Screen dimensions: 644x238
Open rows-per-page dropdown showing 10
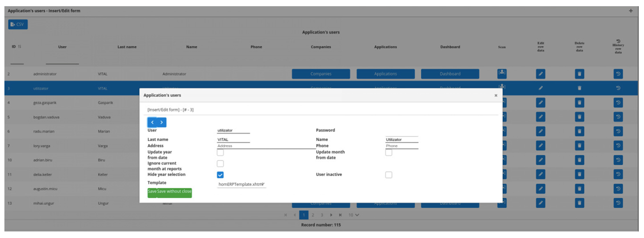[x=353, y=215]
